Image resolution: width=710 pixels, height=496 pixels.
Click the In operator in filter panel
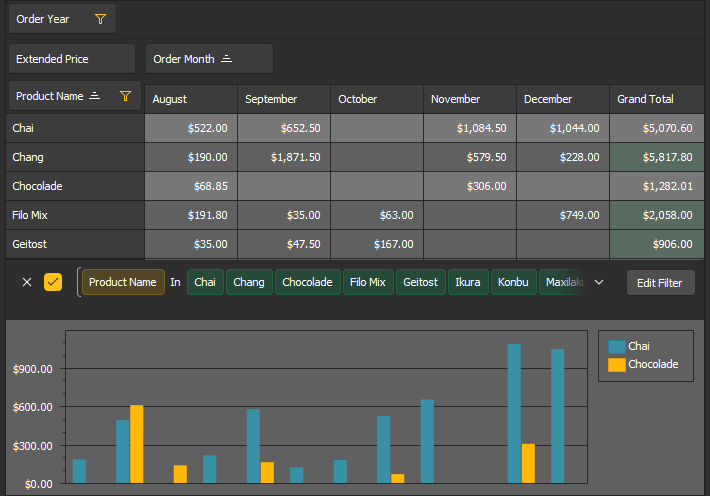tap(175, 282)
